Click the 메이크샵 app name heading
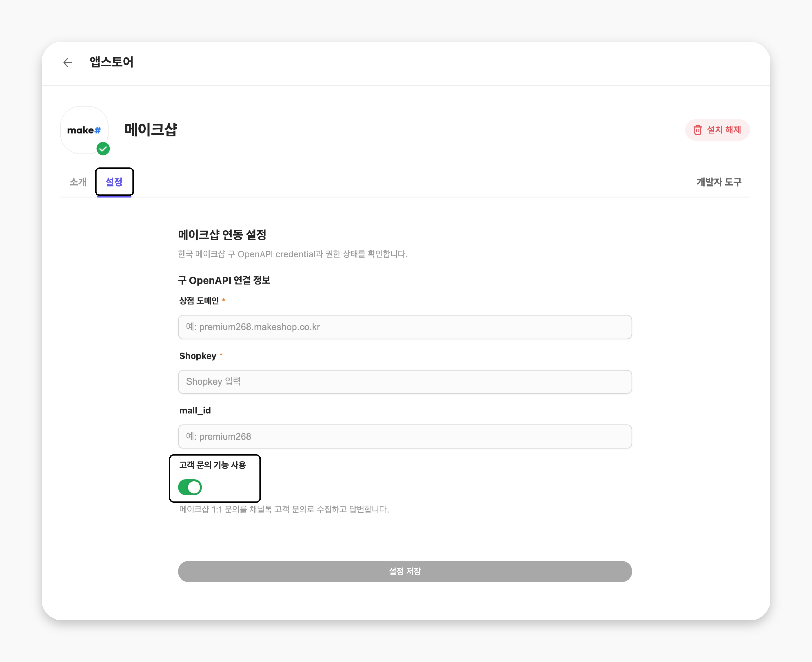The width and height of the screenshot is (812, 662). [x=151, y=130]
